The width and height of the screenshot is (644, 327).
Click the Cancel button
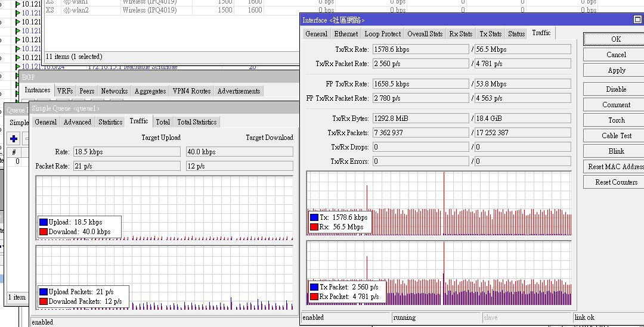point(615,55)
